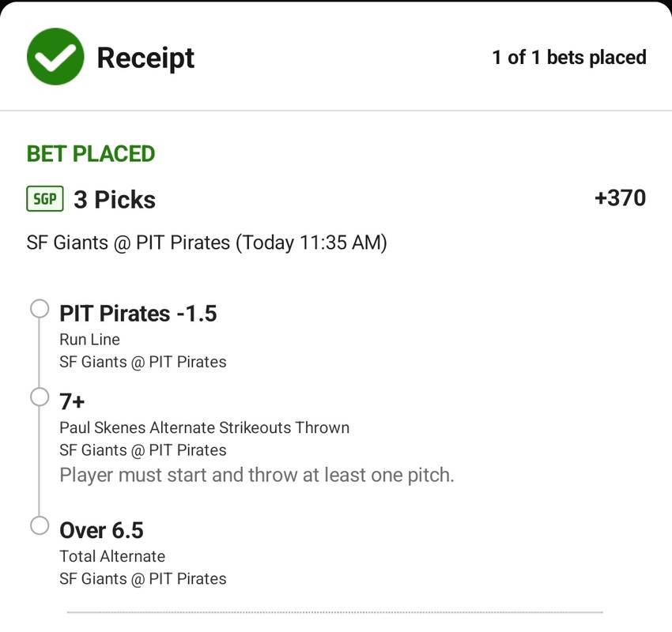Click the 7+ pick title
The image size is (672, 632).
click(72, 401)
